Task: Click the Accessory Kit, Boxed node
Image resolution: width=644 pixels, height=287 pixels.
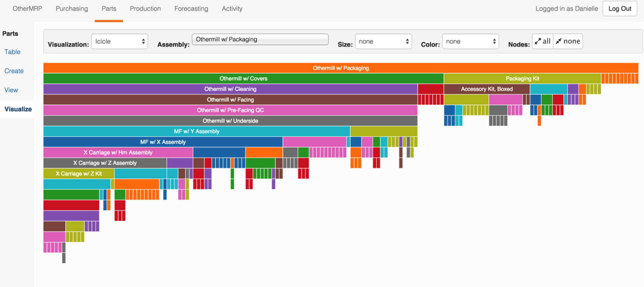Action: tap(486, 89)
